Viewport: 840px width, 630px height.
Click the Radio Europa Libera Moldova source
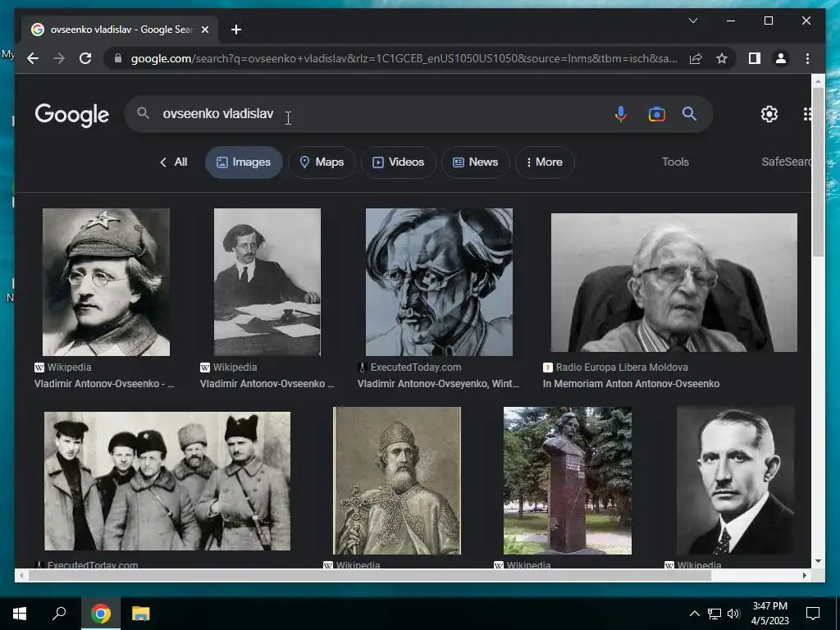pos(615,367)
